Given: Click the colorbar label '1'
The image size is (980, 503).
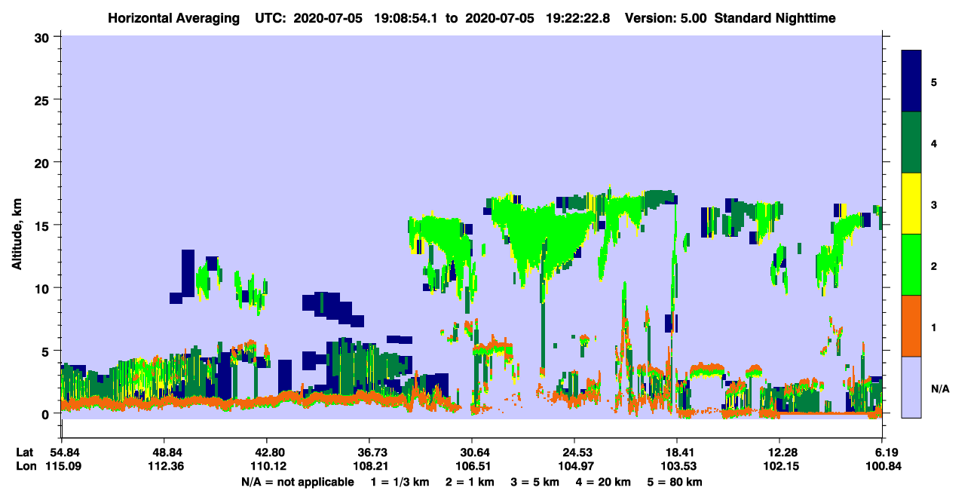Looking at the screenshot, I should (x=934, y=327).
